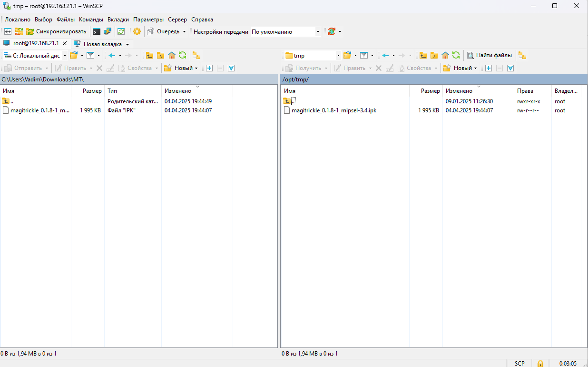This screenshot has height=367, width=588.
Task: Go to home directory in local panel
Action: [x=172, y=55]
